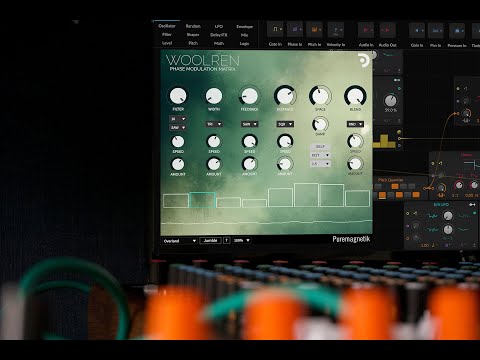The image size is (480, 360).
Task: Click the FILTER knob in Woolren
Action: click(178, 96)
